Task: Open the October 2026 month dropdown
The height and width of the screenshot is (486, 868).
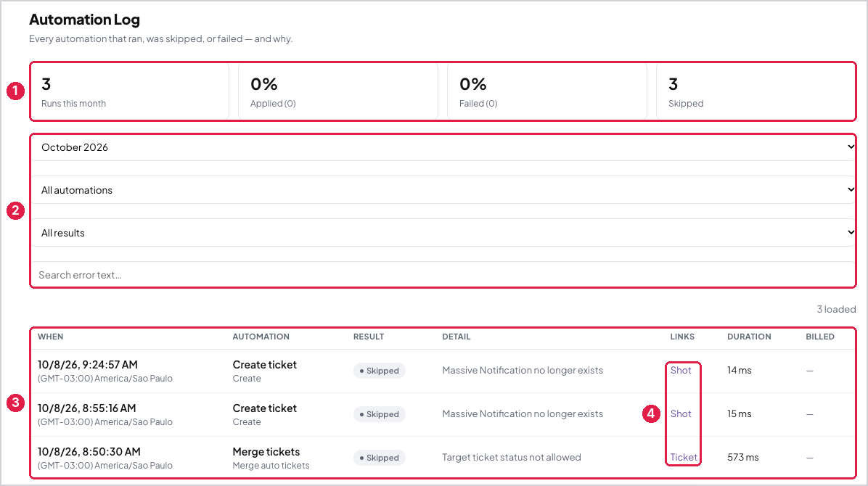Action: pos(443,147)
